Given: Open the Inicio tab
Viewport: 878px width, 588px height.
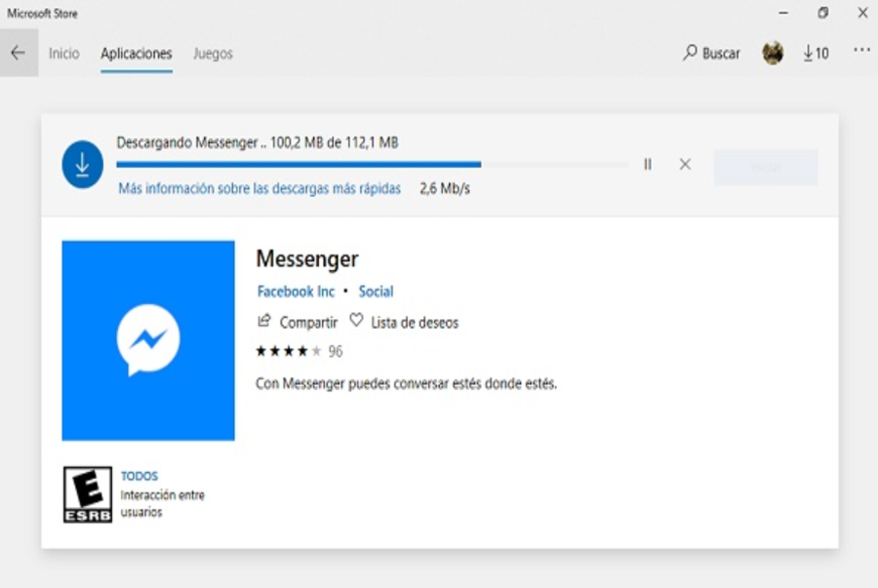Looking at the screenshot, I should click(63, 54).
